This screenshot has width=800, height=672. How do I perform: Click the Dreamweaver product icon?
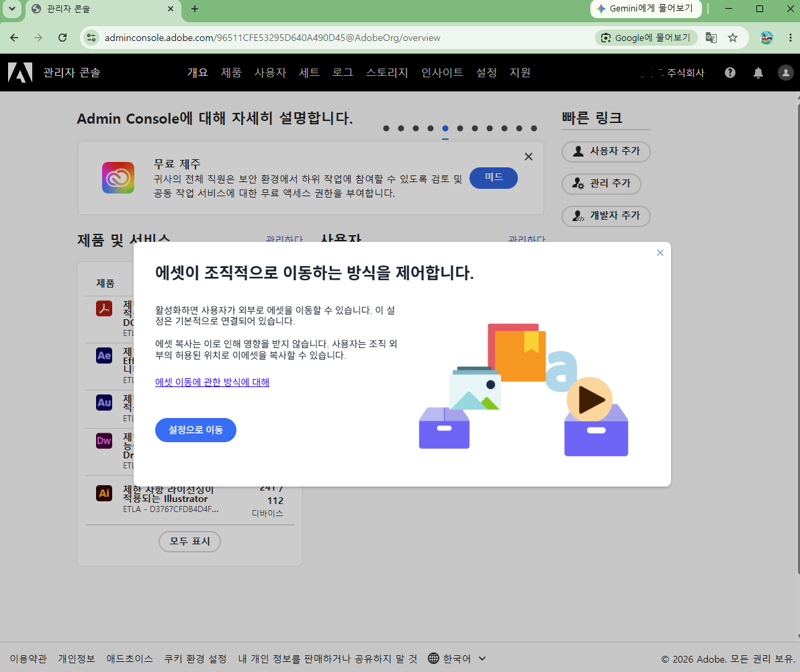click(x=104, y=440)
